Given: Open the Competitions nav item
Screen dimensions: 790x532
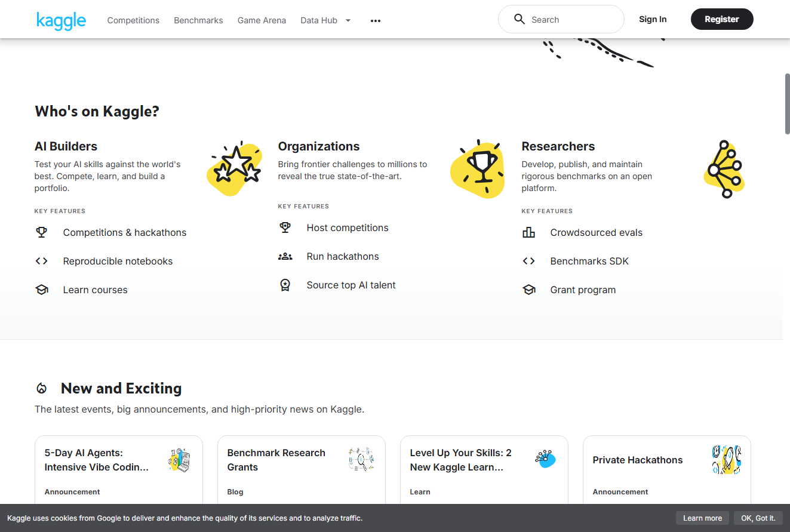Looking at the screenshot, I should pos(133,20).
